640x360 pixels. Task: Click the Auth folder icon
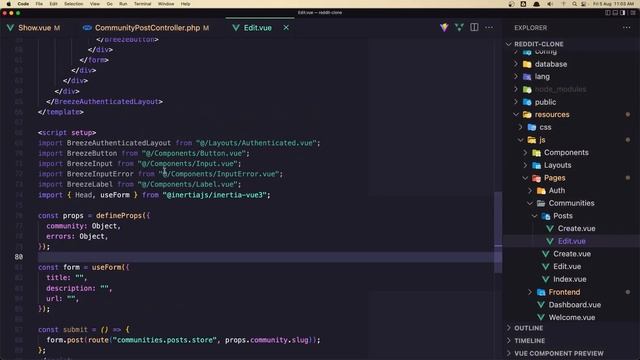541,191
